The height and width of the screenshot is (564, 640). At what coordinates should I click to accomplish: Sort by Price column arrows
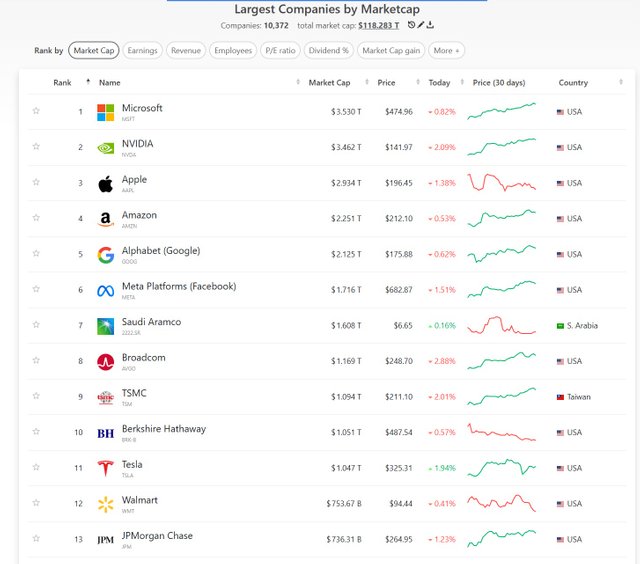[418, 82]
